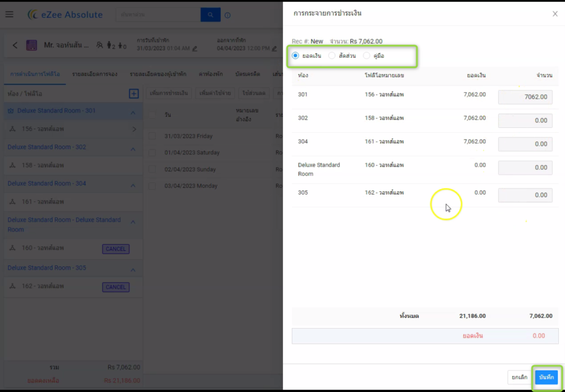
Task: Click the folio icon next to 162
Action: pos(13,286)
